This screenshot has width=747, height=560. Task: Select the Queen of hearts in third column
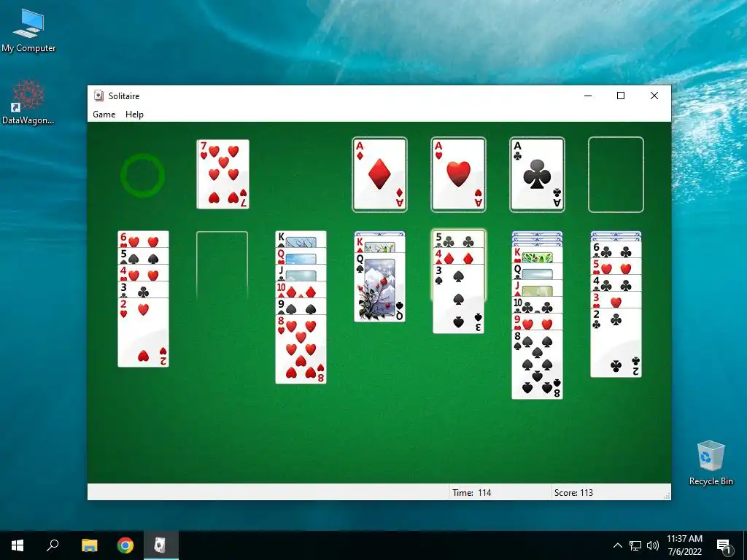(x=301, y=256)
